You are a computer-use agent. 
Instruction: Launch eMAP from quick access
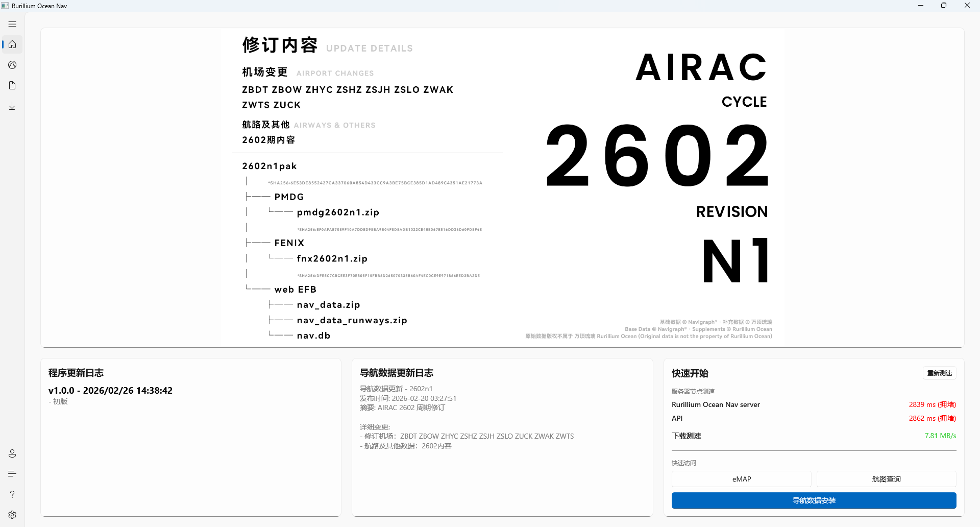click(x=741, y=479)
